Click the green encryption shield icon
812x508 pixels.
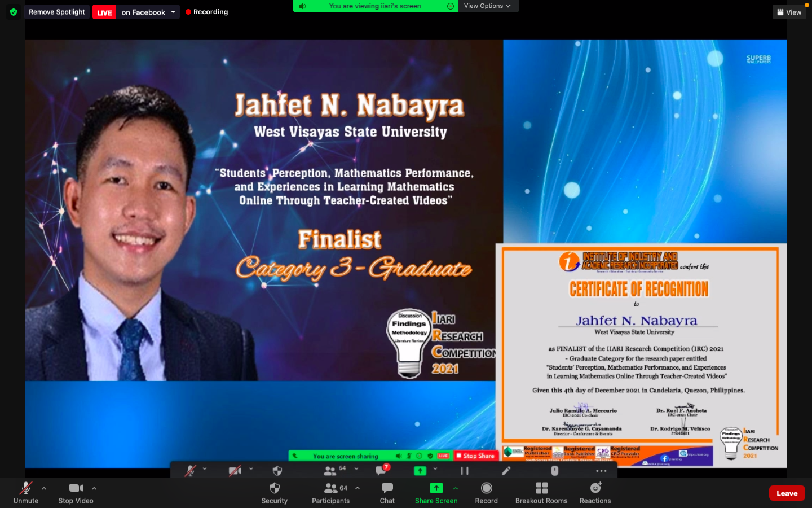click(x=14, y=12)
